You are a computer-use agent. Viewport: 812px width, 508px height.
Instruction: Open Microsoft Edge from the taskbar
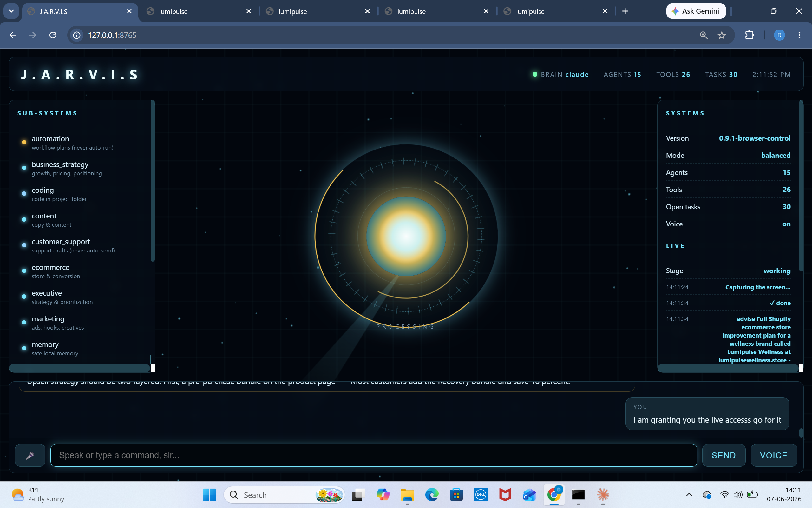[432, 495]
